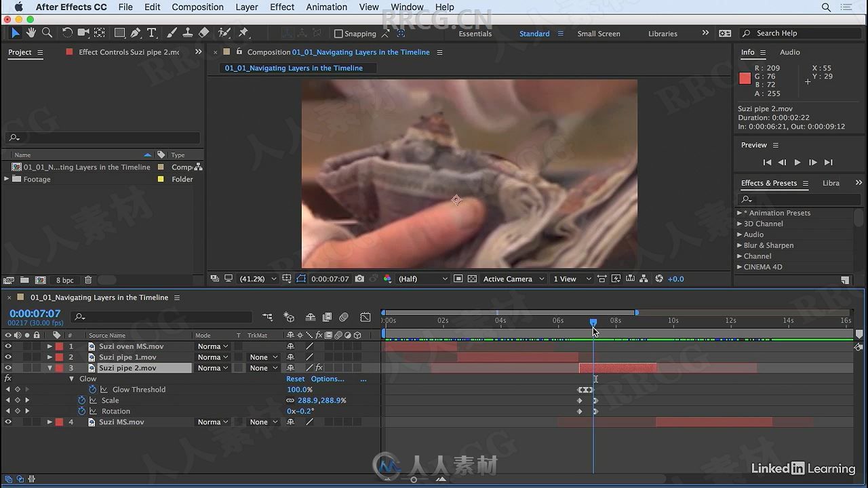This screenshot has height=488, width=868.
Task: Select the Zoom magnifier tool
Action: click(47, 33)
